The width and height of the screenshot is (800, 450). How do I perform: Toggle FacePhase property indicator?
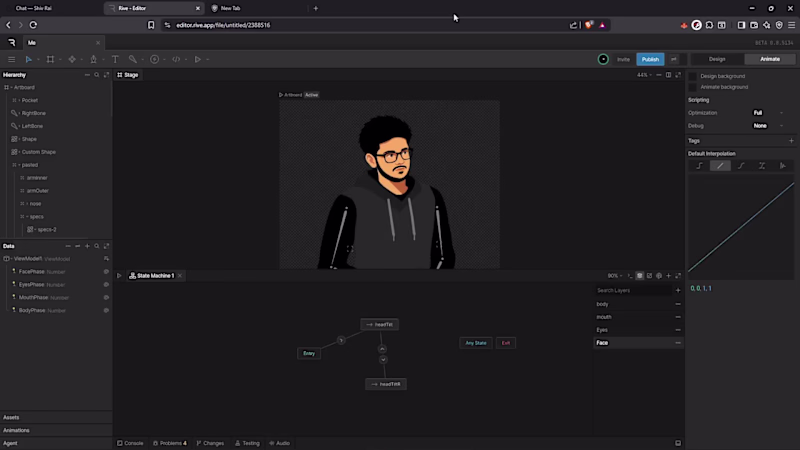pyautogui.click(x=106, y=271)
